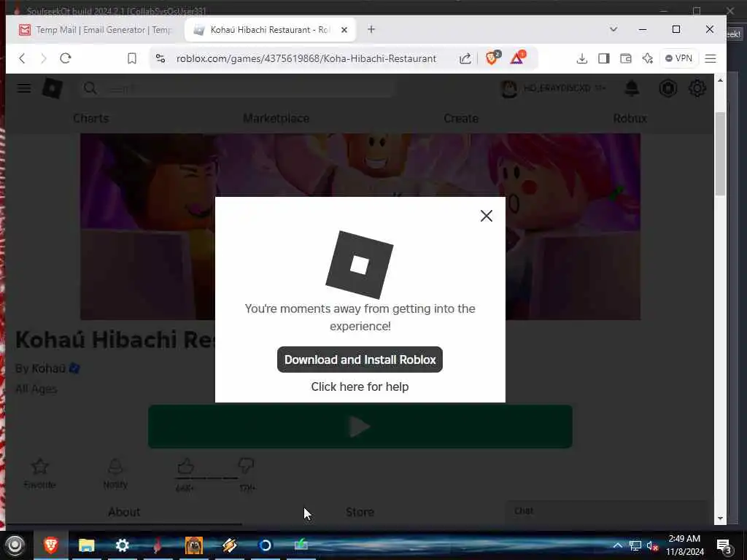Click the Roblox search field
Viewport: 747px width, 560px height.
coord(239,88)
